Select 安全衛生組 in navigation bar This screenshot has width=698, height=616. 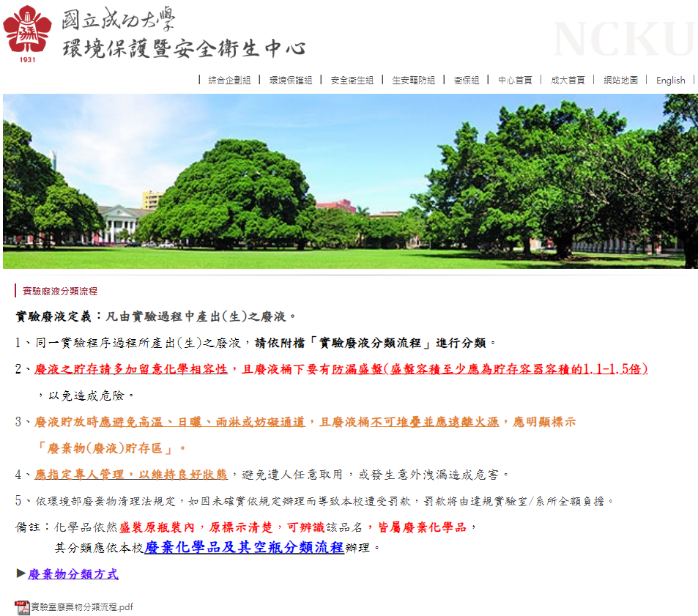point(352,81)
